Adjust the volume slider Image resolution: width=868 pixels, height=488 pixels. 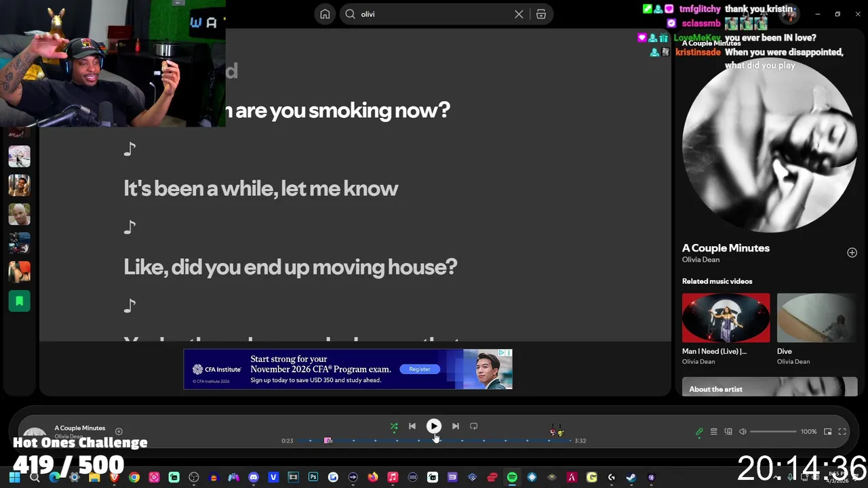click(773, 432)
